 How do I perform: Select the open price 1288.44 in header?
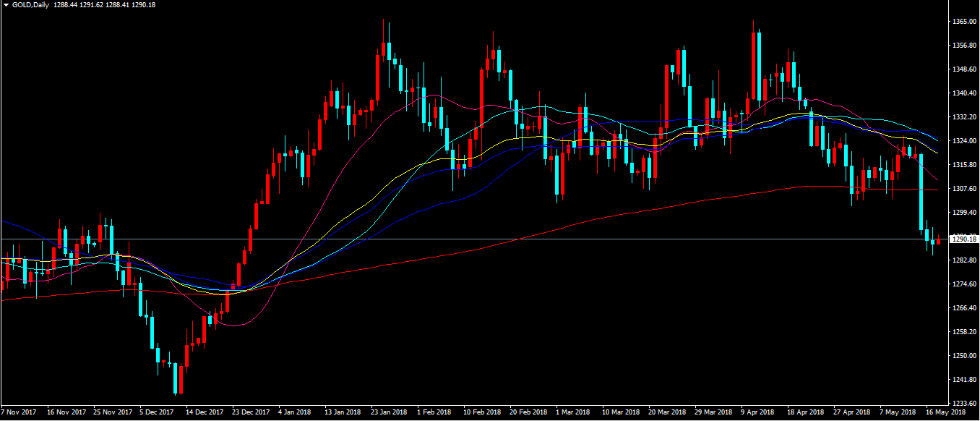(65, 5)
